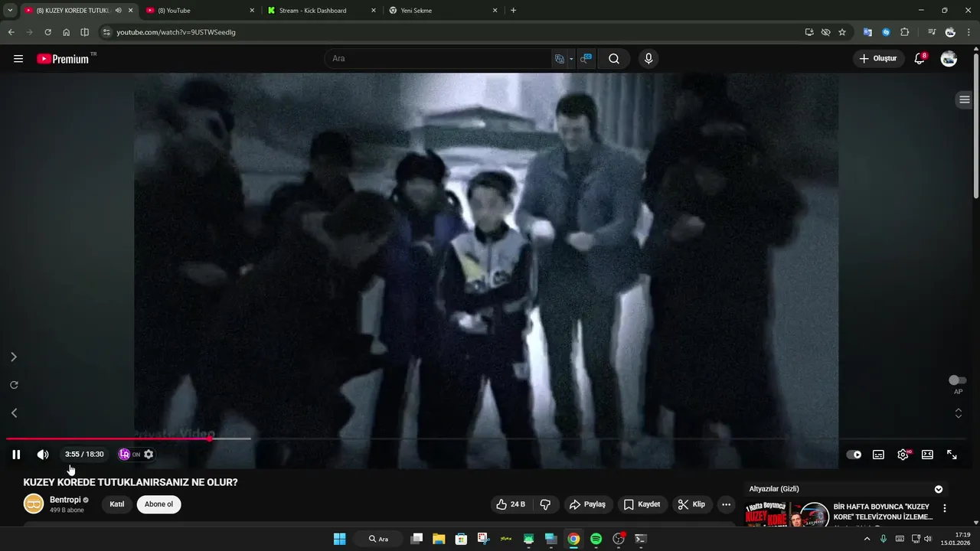Subscribe using Abone ol button
The image size is (980, 551).
pos(159,504)
